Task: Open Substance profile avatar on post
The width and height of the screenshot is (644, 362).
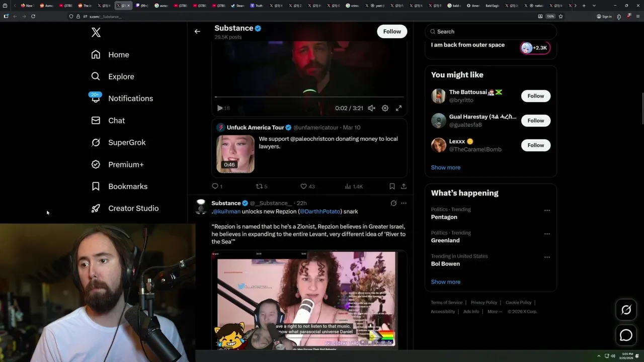Action: [x=201, y=206]
